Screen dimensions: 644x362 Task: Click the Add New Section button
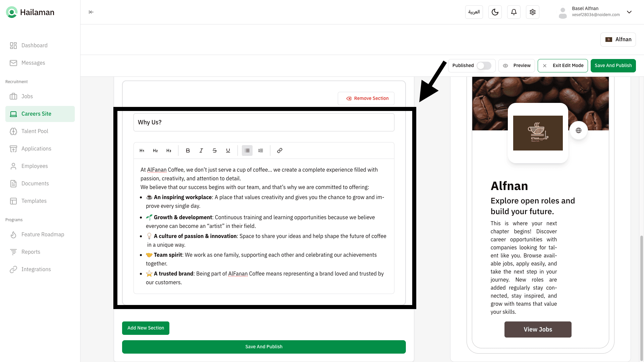pos(146,328)
